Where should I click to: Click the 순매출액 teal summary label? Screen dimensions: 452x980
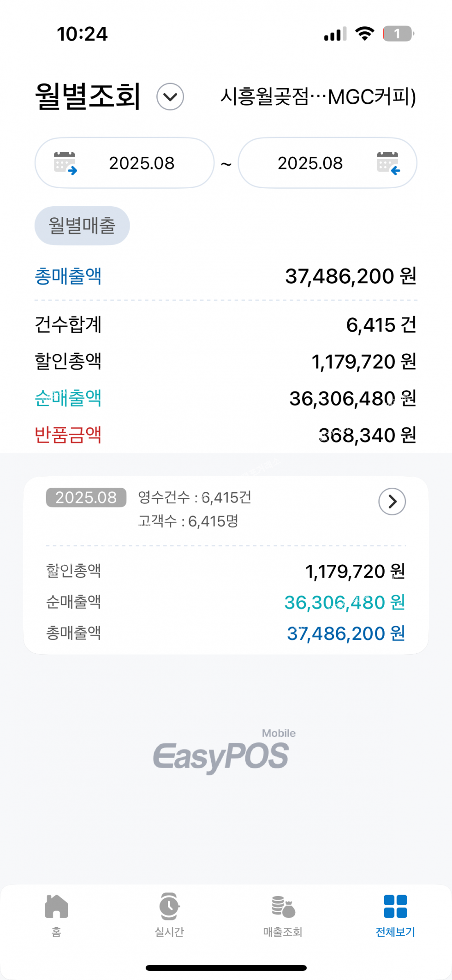pos(68,398)
